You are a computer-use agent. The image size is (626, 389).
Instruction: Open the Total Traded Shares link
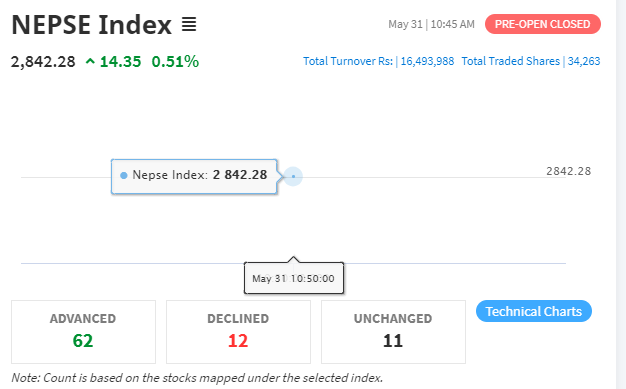pos(531,61)
